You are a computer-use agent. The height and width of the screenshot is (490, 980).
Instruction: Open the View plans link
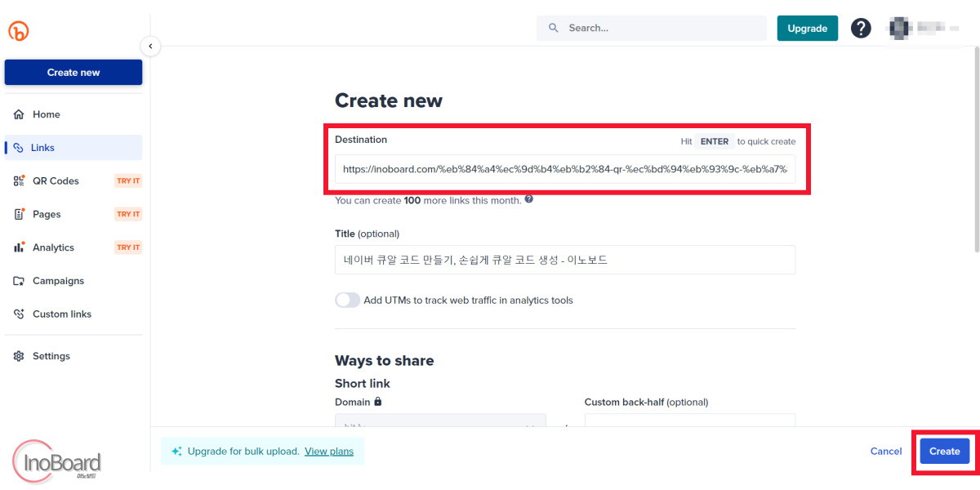coord(329,451)
